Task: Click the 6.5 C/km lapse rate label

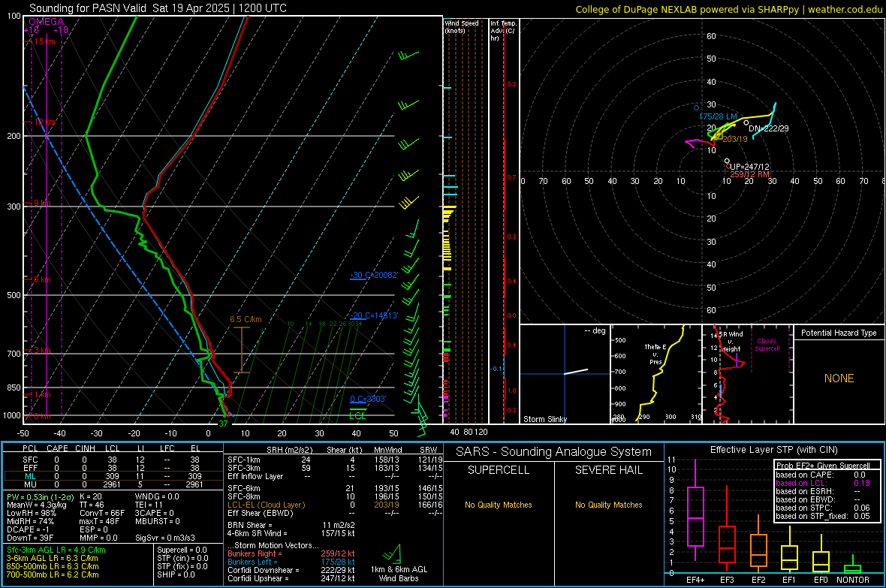Action: coord(246,319)
